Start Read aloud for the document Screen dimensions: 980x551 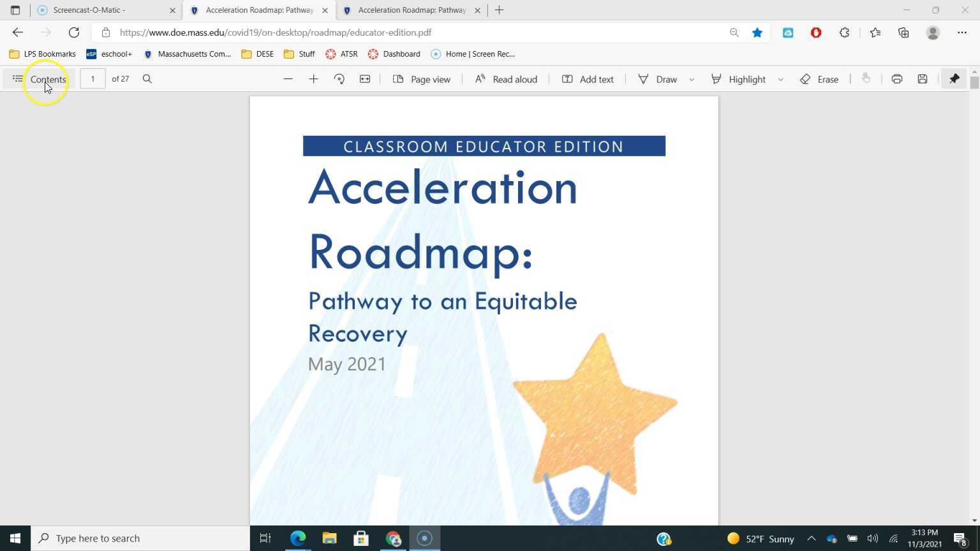pos(506,78)
